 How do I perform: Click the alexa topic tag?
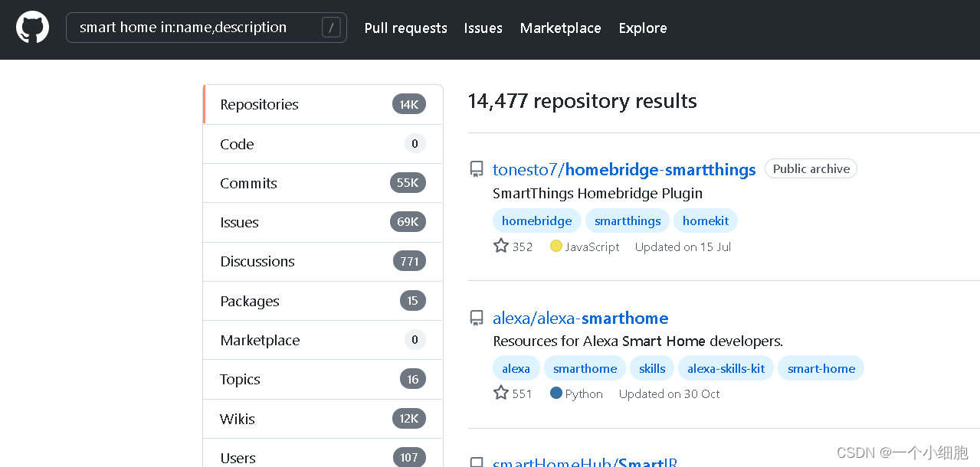pyautogui.click(x=516, y=368)
